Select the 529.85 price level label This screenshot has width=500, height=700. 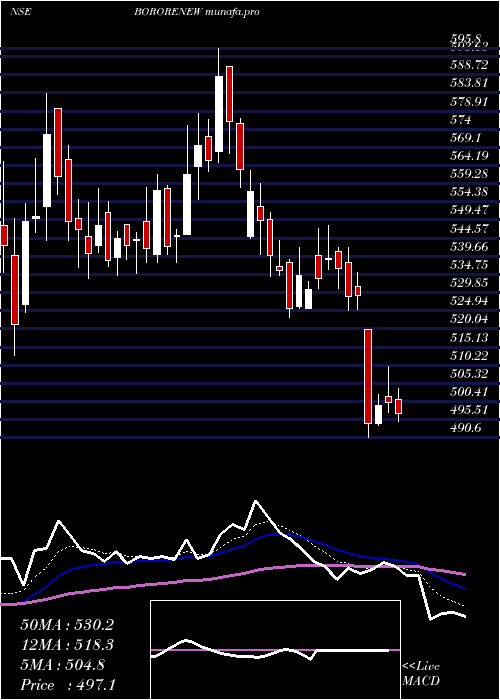(468, 283)
